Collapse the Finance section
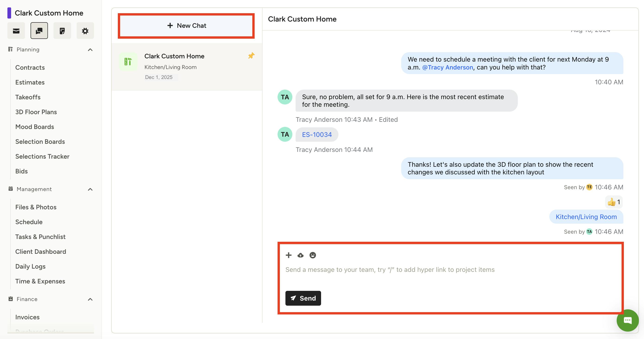 tap(90, 299)
